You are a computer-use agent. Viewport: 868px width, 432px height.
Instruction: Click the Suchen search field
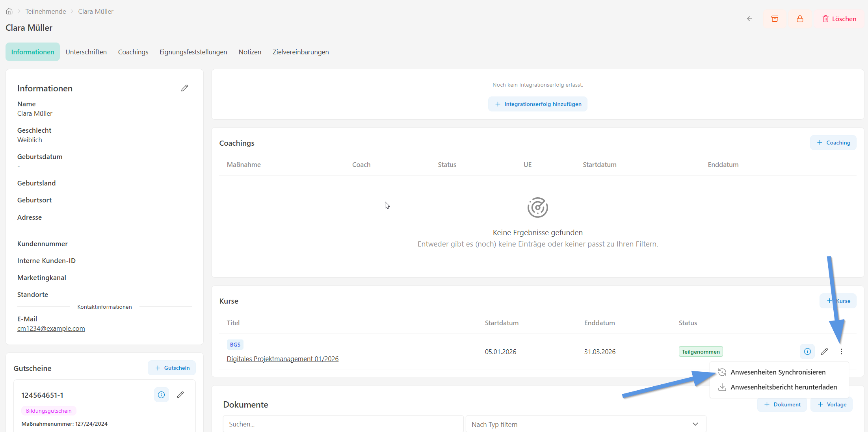tap(343, 424)
